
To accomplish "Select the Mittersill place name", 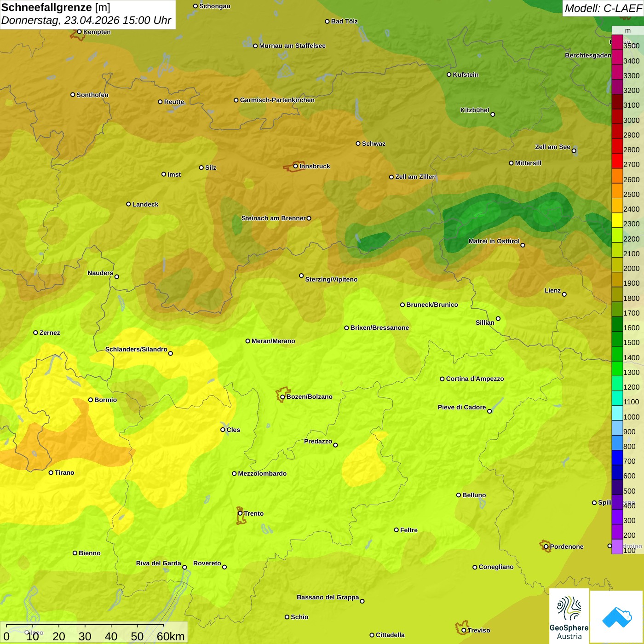I will [528, 163].
